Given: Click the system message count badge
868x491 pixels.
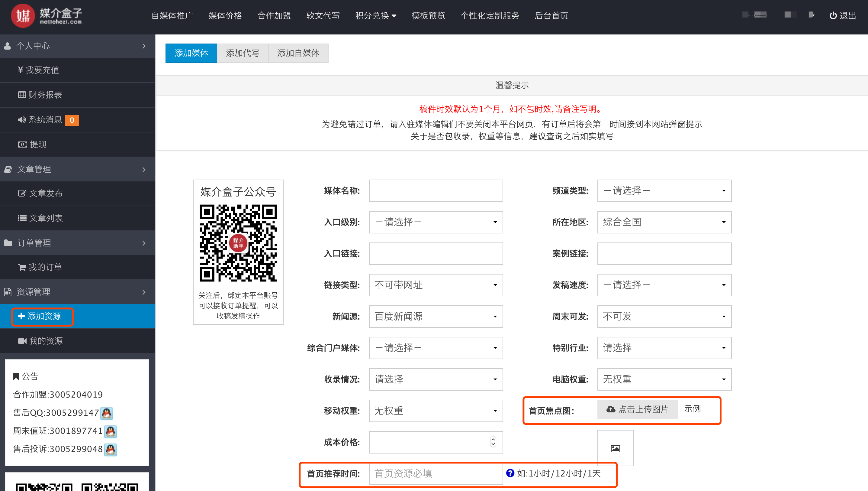Looking at the screenshot, I should point(72,120).
